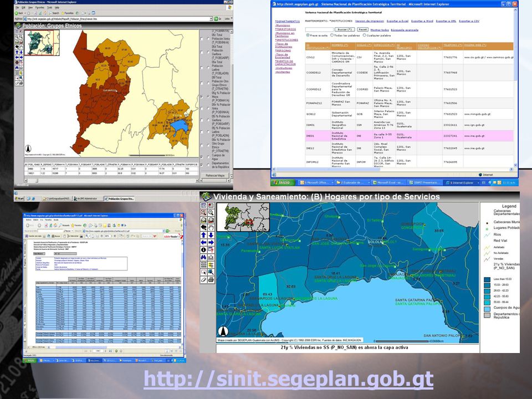Viewport: 532px width, 399px height.
Task: Open View menu in Población browser window
Action: click(30, 7)
